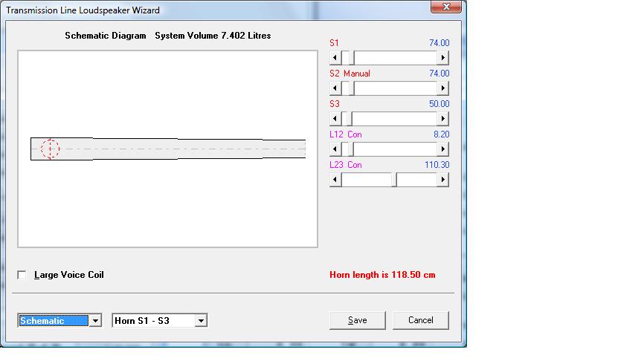This screenshot has height=364, width=644.
Task: Click the S2 Manual slider left arrow
Action: (x=335, y=88)
